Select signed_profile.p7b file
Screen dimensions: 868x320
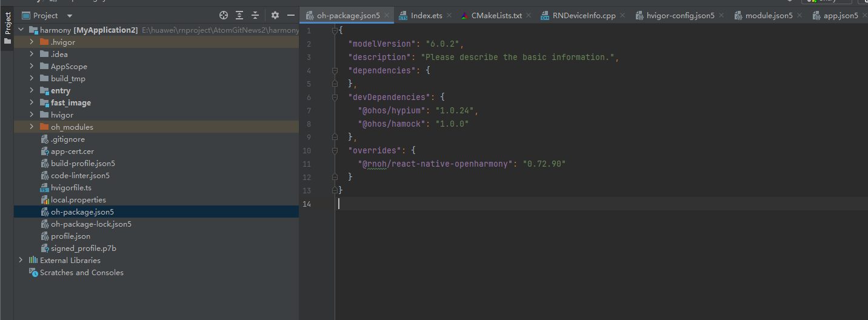click(x=84, y=248)
